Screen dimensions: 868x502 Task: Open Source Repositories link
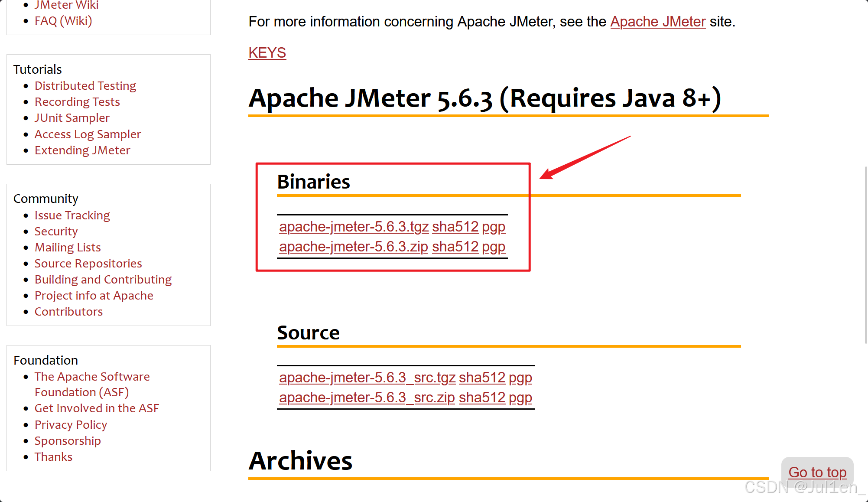click(88, 264)
